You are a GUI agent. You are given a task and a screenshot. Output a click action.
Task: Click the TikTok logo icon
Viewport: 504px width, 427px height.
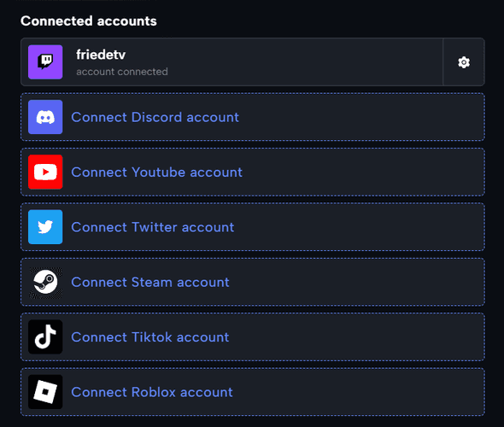tap(45, 337)
